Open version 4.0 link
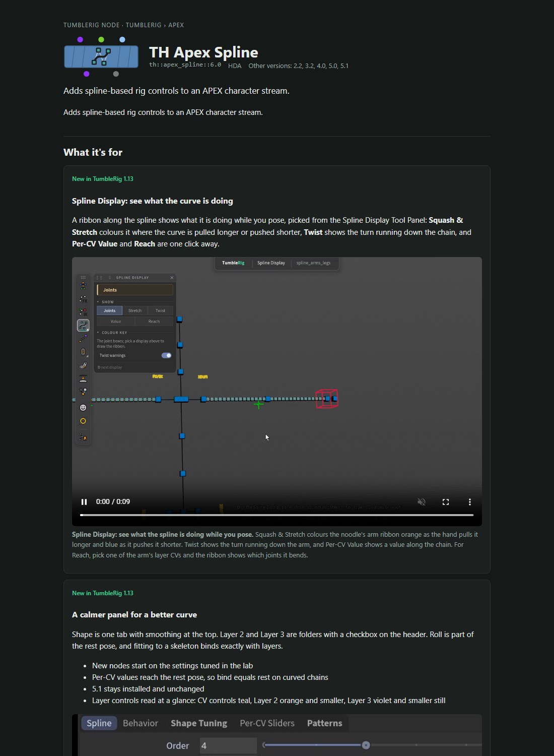The height and width of the screenshot is (756, 554). tap(321, 66)
